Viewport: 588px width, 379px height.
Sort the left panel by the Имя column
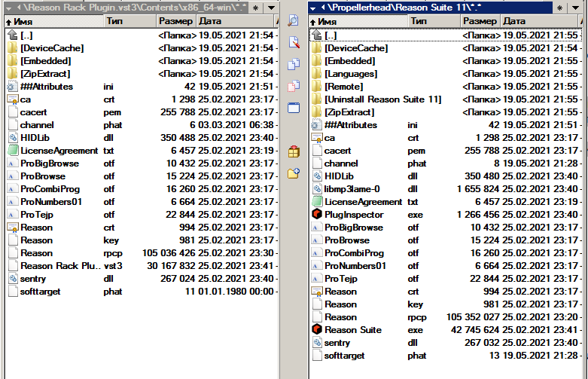pyautogui.click(x=53, y=21)
